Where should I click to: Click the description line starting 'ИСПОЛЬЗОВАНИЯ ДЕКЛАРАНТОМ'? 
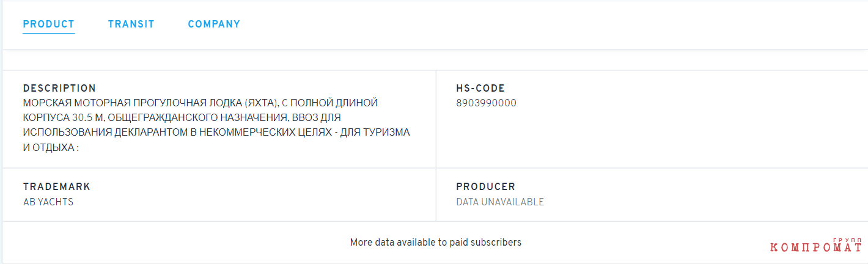216,132
